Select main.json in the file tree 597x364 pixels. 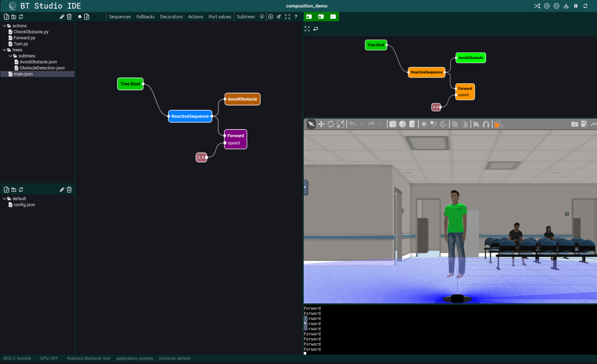point(37,74)
